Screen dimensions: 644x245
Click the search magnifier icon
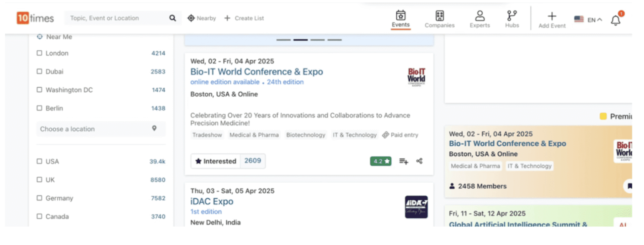click(x=173, y=18)
